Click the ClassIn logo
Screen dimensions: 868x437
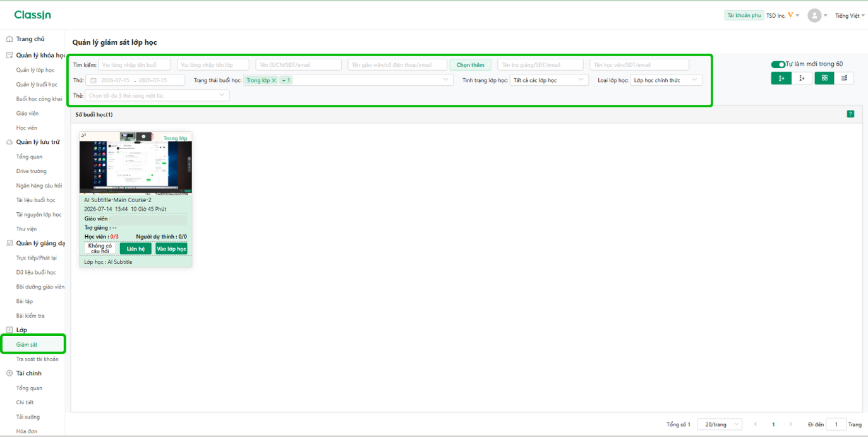[33, 15]
